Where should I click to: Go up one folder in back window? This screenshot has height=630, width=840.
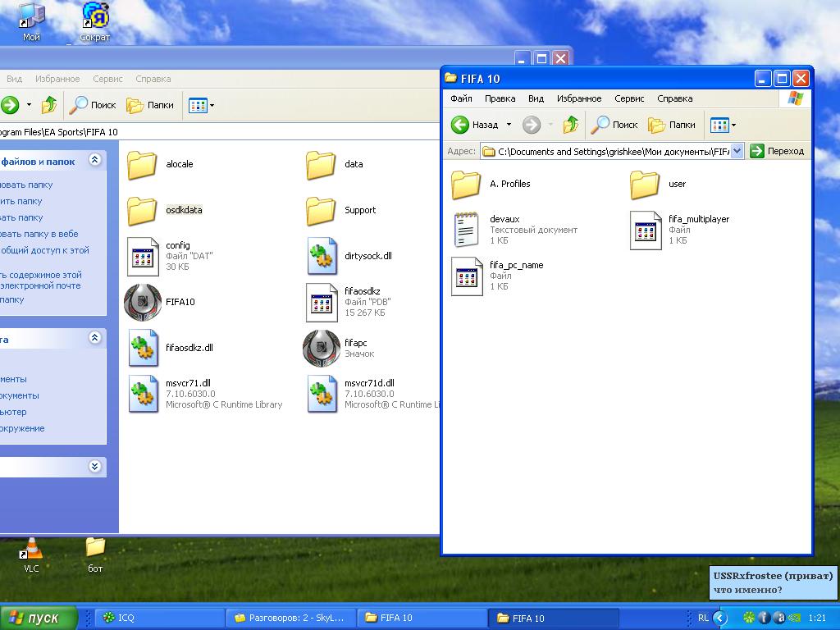48,105
